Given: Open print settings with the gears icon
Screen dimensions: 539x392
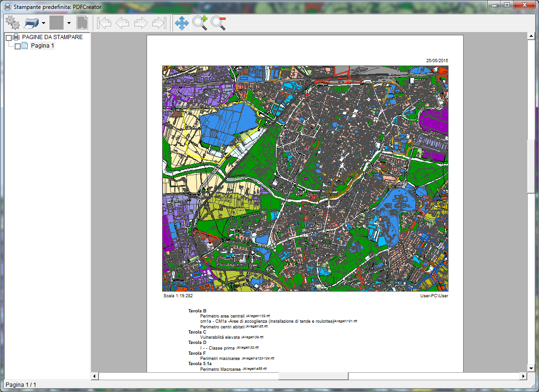Looking at the screenshot, I should coord(13,23).
